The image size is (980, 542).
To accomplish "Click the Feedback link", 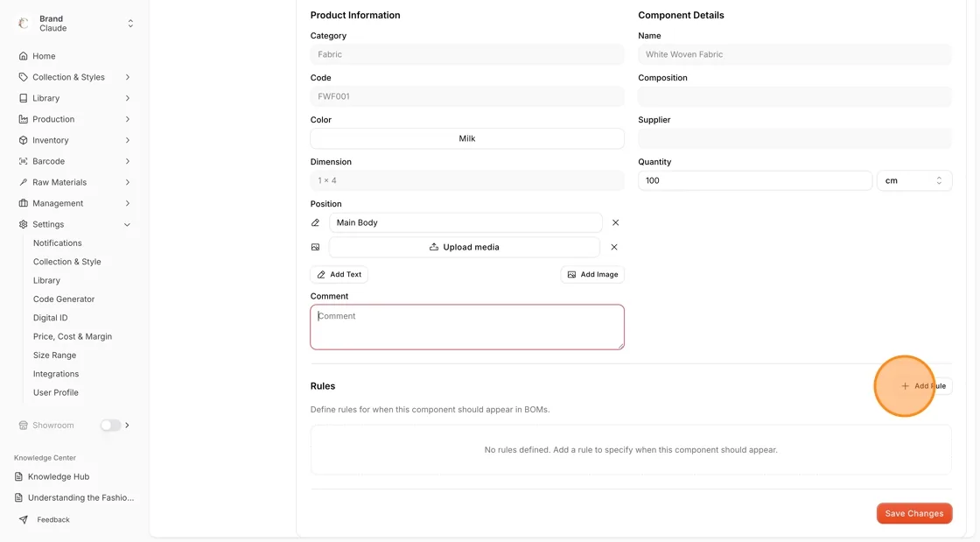I will [x=53, y=519].
